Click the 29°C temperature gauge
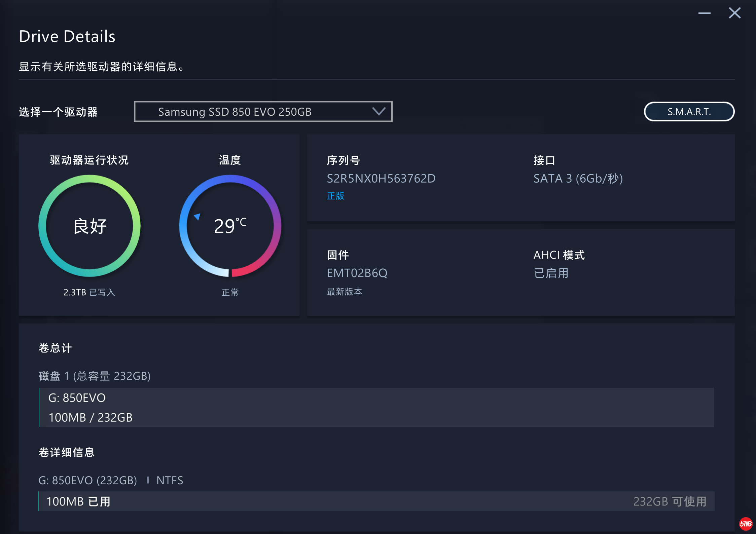756x534 pixels. pos(230,226)
